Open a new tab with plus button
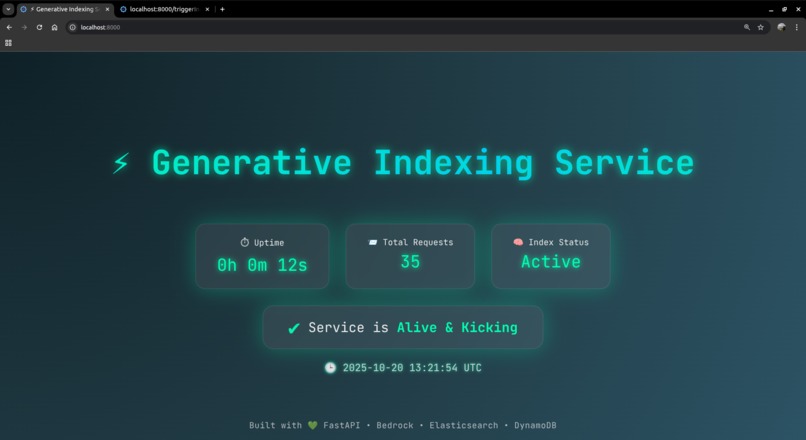This screenshot has width=806, height=440. coord(222,9)
